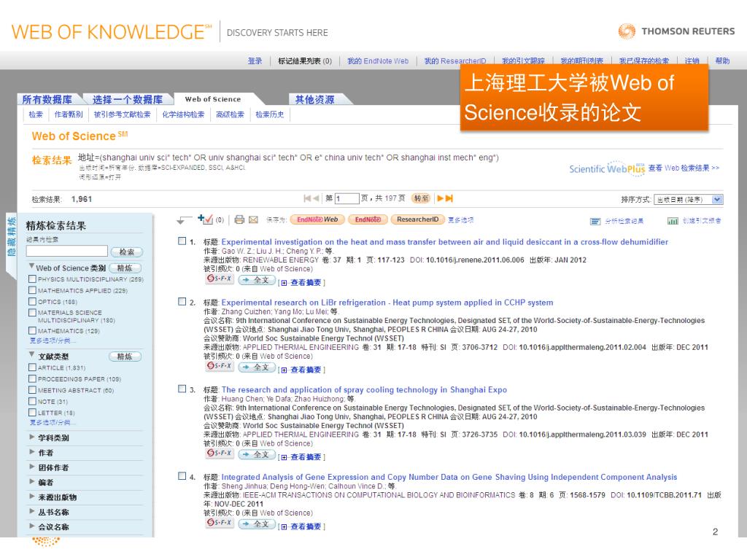Open 全文 full text for result 4
This screenshot has height=560, width=747.
(257, 524)
